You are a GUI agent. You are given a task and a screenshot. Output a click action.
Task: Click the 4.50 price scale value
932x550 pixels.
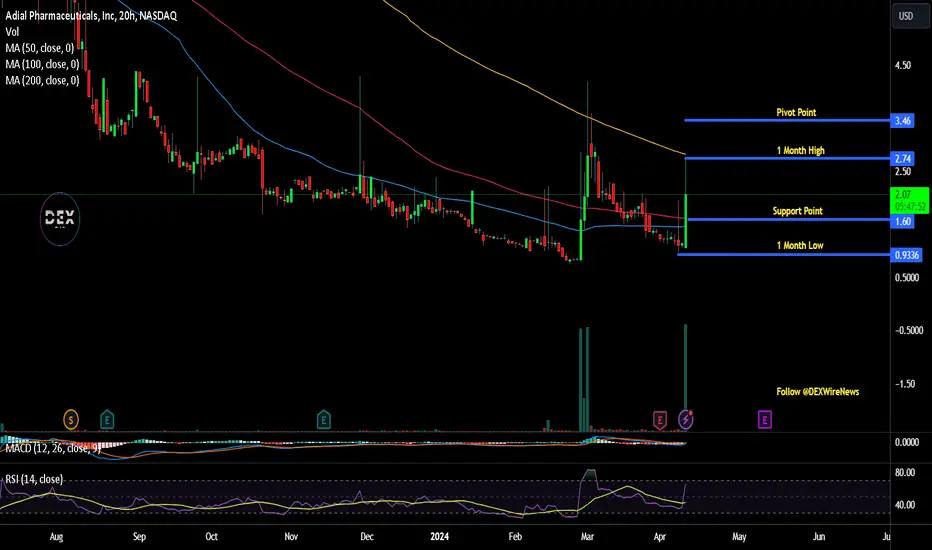[x=903, y=65]
